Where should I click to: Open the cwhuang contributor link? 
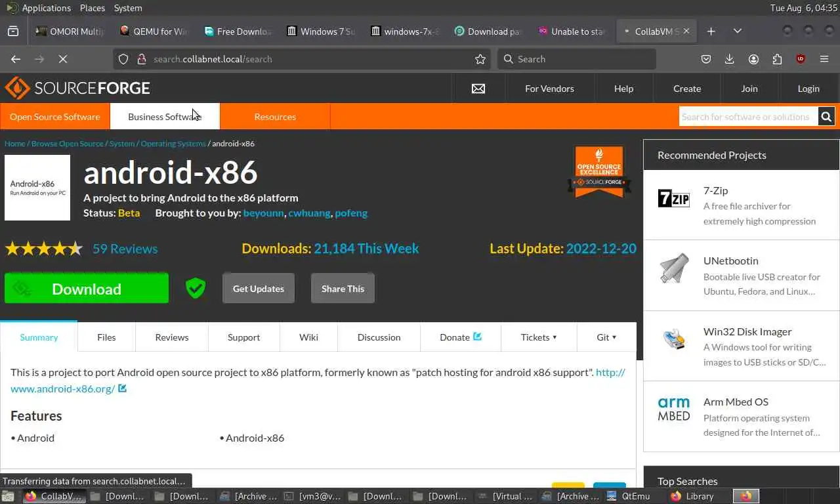coord(309,213)
